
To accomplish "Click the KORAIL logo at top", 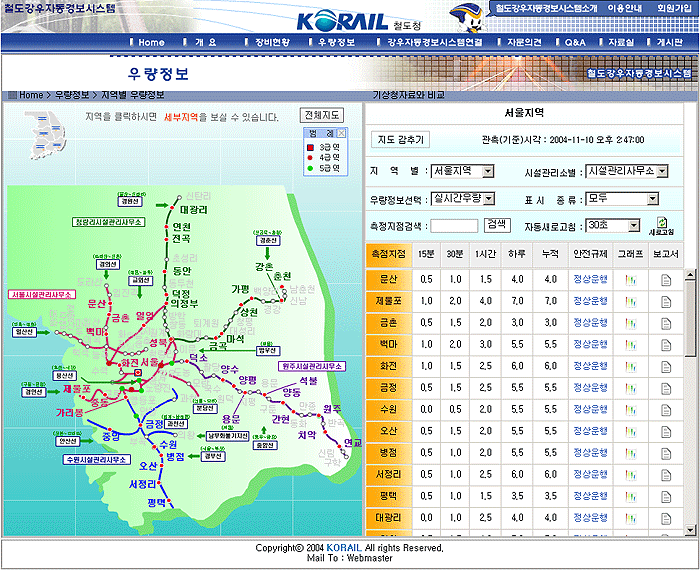I will click(337, 19).
